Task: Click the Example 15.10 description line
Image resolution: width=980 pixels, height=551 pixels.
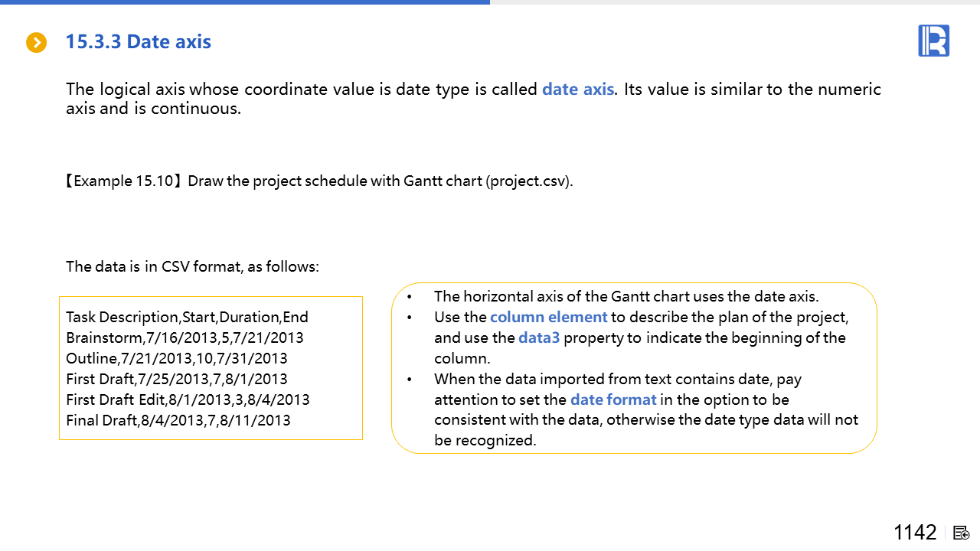Action: coord(318,181)
